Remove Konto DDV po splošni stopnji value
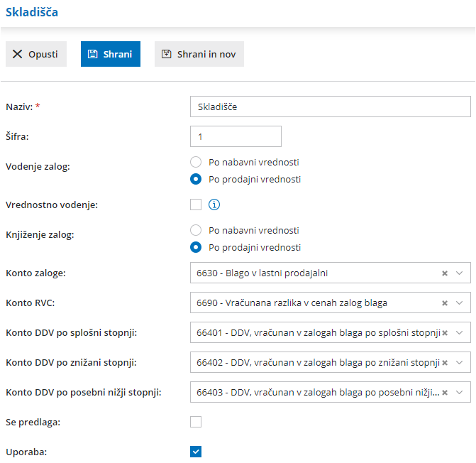 click(445, 333)
